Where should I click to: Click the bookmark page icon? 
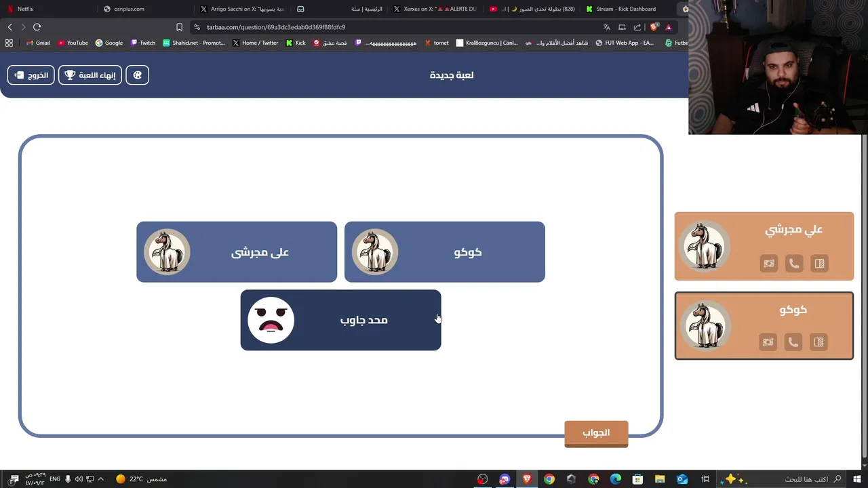(x=179, y=27)
